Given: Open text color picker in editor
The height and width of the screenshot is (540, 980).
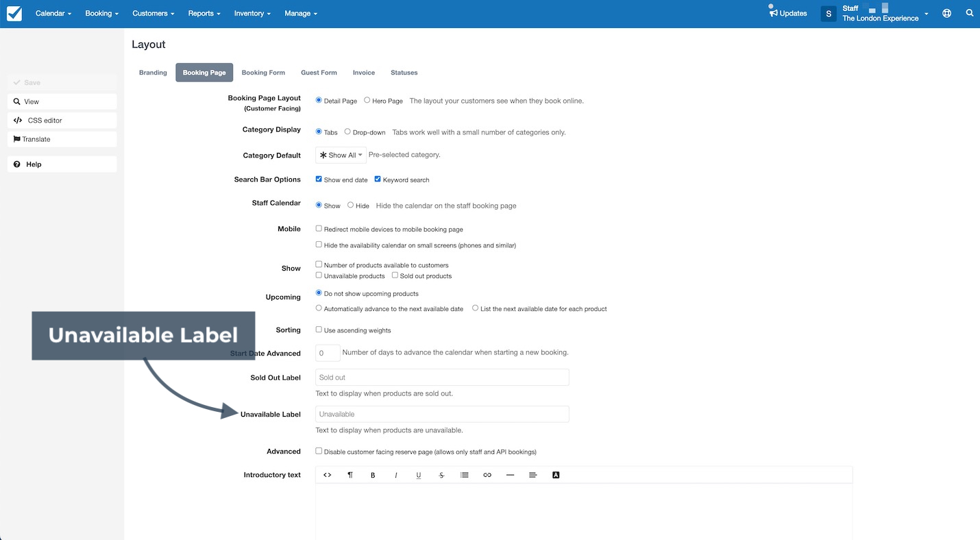Looking at the screenshot, I should coord(556,475).
